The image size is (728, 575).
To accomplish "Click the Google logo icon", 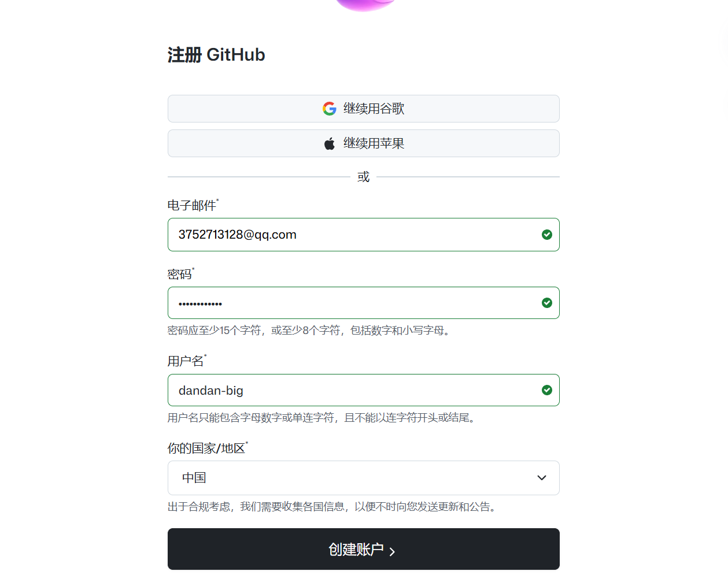I will click(329, 109).
